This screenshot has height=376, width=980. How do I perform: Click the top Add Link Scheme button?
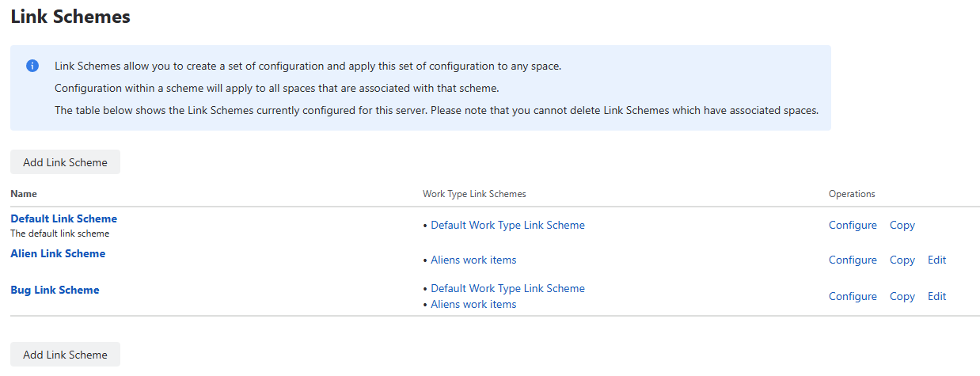pyautogui.click(x=65, y=162)
